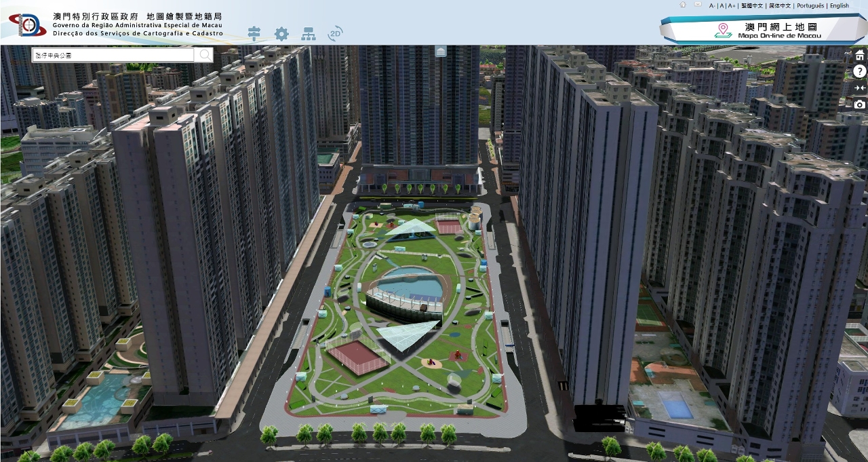Image resolution: width=868 pixels, height=462 pixels.
Task: Open the gear settings tool
Action: (x=281, y=34)
